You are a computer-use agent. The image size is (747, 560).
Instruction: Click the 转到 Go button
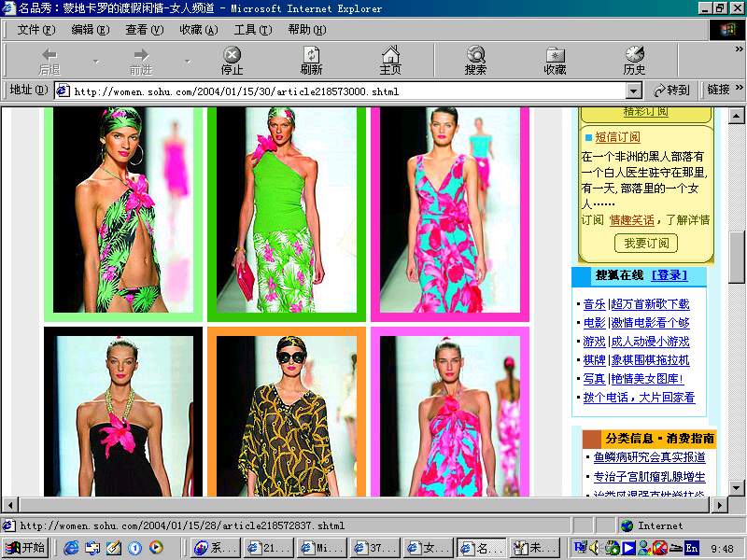(x=671, y=90)
